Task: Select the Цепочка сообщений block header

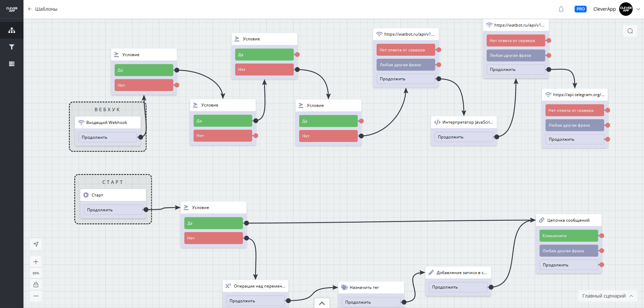Action: [x=568, y=220]
